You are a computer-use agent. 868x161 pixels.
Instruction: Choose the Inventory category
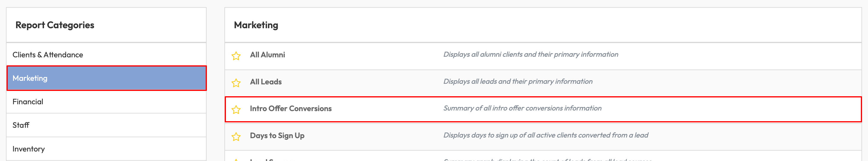tap(28, 149)
